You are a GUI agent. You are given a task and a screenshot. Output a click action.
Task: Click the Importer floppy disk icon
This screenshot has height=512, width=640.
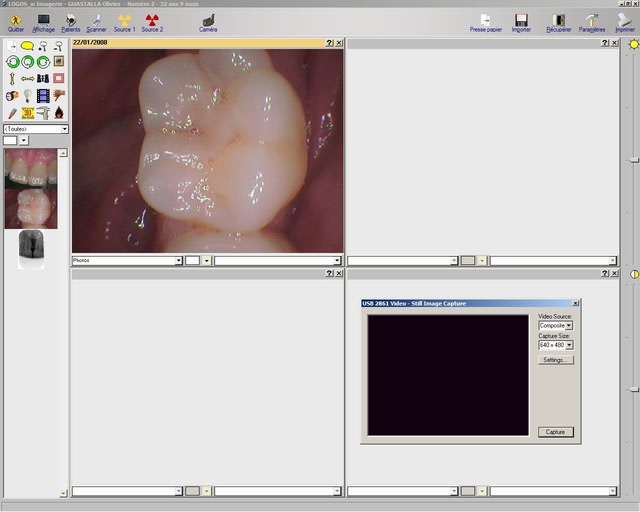tap(521, 20)
